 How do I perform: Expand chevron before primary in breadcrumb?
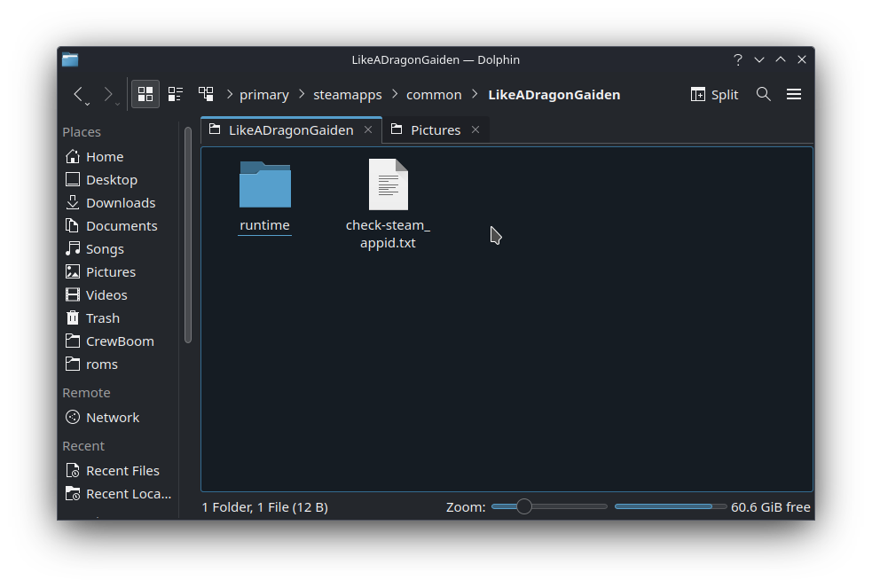tap(230, 95)
